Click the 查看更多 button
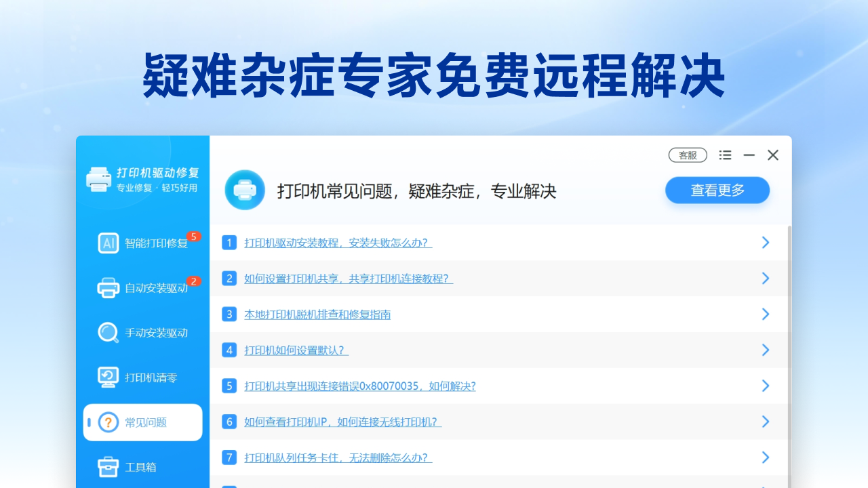Screen dimensions: 868x488 [x=717, y=190]
